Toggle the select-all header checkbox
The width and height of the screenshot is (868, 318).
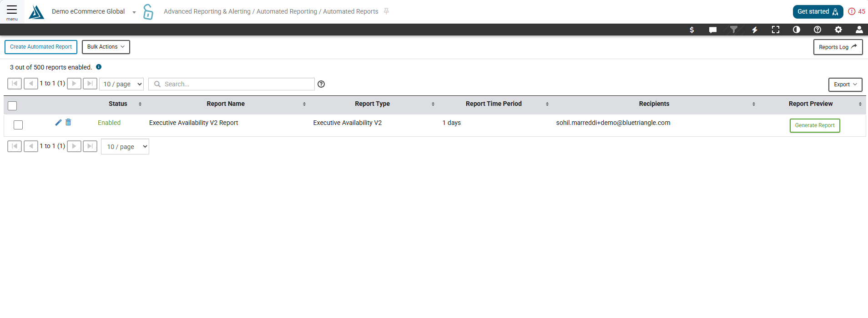tap(12, 106)
